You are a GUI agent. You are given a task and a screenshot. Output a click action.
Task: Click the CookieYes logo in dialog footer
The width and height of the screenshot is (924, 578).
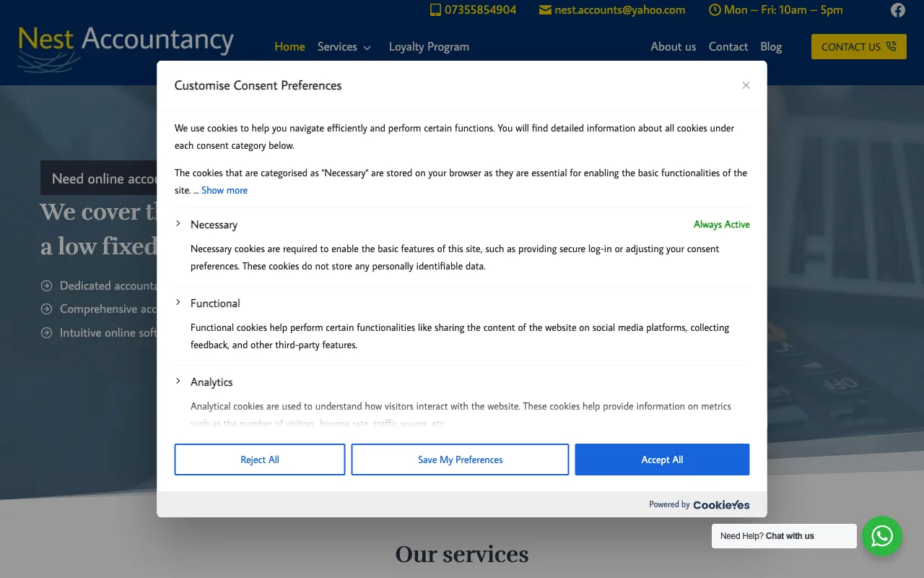(720, 504)
